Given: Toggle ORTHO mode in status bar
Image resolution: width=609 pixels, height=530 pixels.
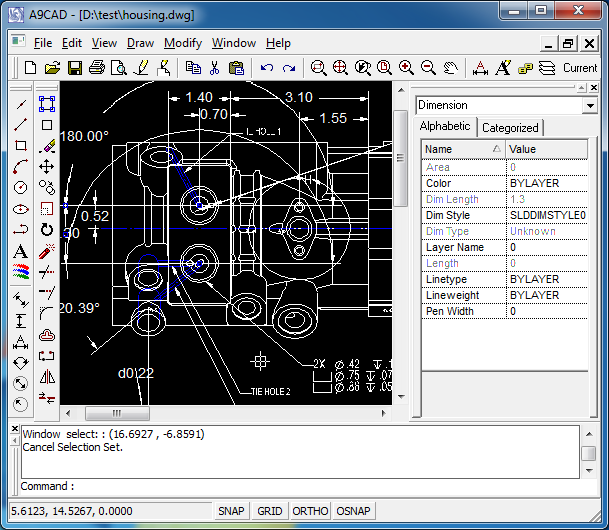Looking at the screenshot, I should [310, 511].
